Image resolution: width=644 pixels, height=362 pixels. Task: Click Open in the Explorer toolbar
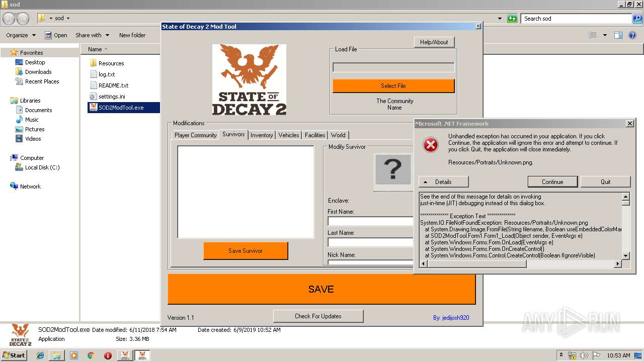(x=56, y=35)
